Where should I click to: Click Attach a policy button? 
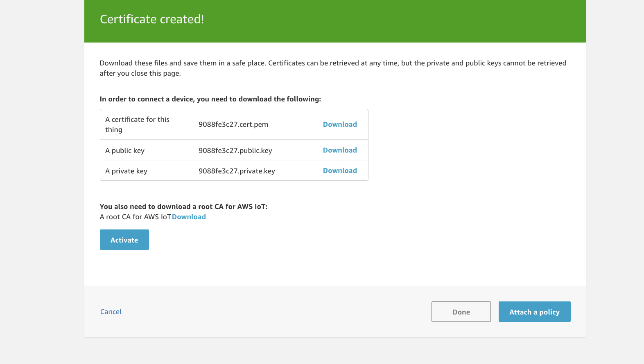point(534,312)
